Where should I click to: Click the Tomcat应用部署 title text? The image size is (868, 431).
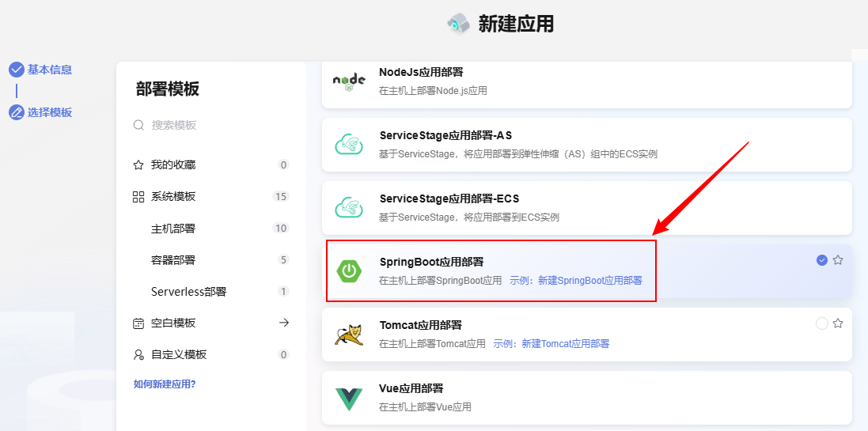[x=421, y=325]
